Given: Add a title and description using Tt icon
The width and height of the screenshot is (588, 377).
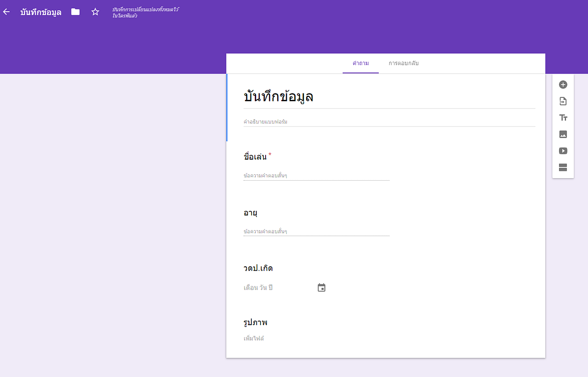Looking at the screenshot, I should [x=563, y=118].
